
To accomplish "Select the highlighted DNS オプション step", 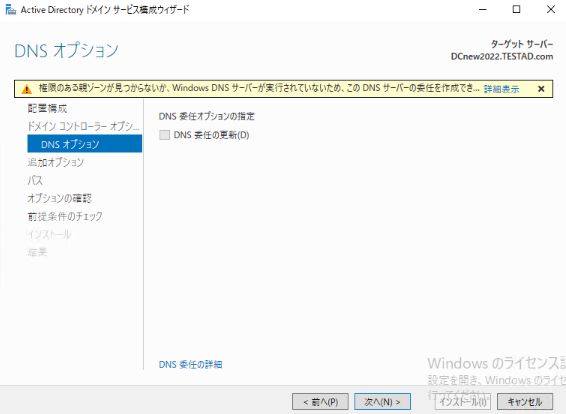I will pyautogui.click(x=84, y=144).
